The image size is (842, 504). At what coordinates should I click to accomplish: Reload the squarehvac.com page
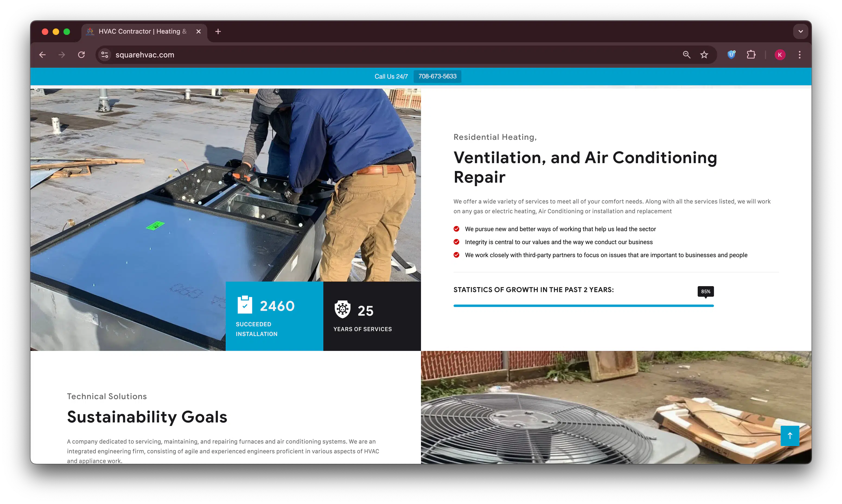click(81, 55)
